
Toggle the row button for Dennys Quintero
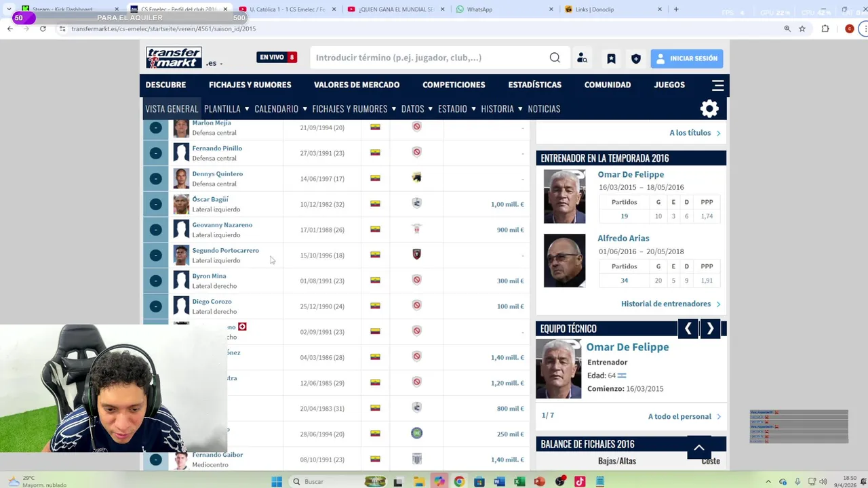coord(155,178)
